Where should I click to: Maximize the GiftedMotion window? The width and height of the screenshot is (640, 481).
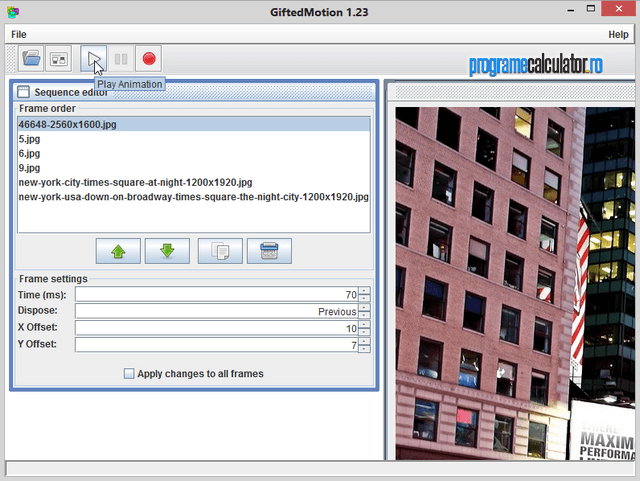tap(591, 9)
